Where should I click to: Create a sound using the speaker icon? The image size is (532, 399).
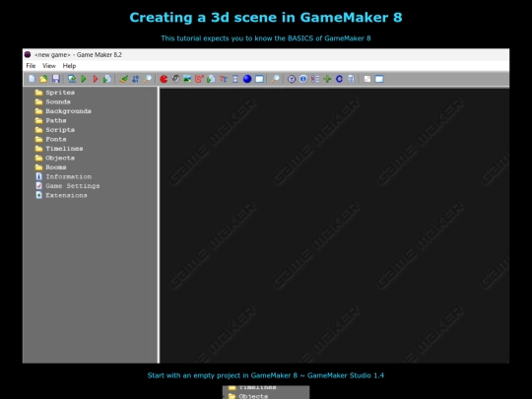[x=175, y=79]
